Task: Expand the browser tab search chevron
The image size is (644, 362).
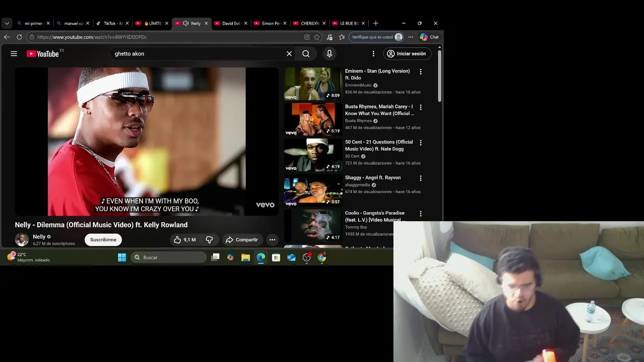Action: pos(7,23)
